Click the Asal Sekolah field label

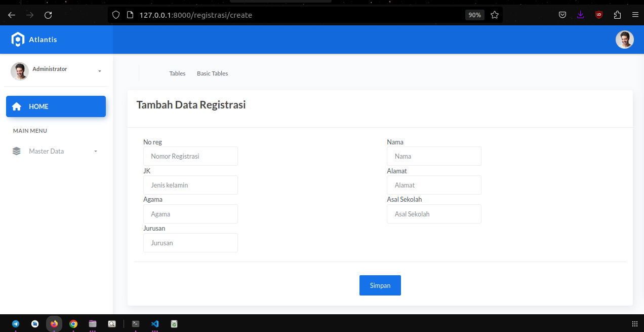coord(404,200)
